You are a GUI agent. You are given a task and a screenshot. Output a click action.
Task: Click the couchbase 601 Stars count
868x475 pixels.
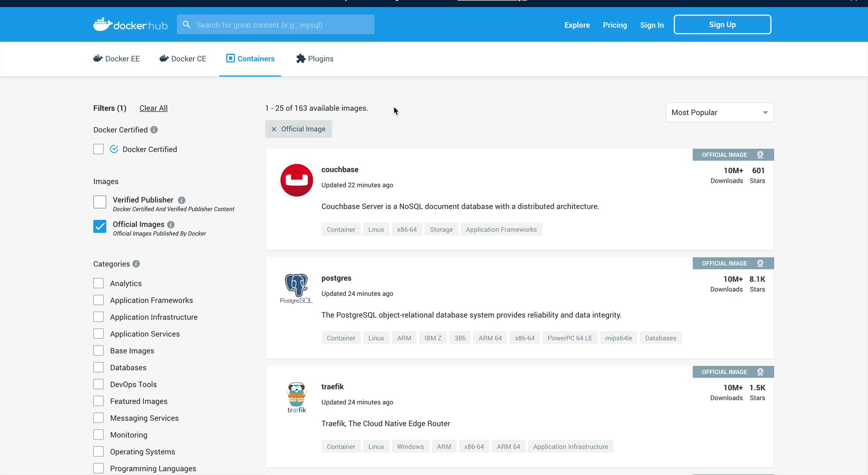tap(758, 171)
